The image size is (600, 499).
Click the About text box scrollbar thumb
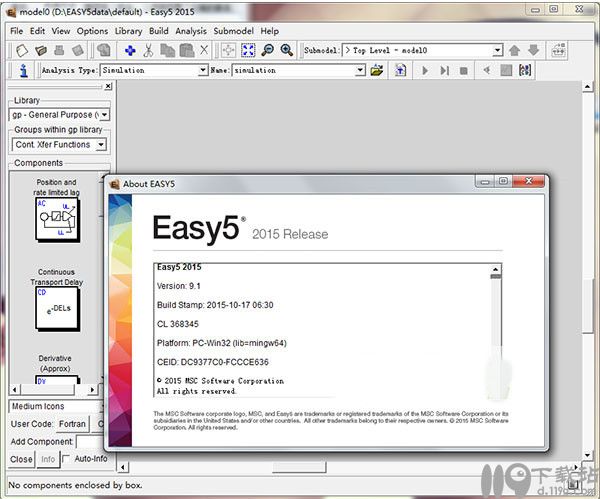tap(496, 276)
